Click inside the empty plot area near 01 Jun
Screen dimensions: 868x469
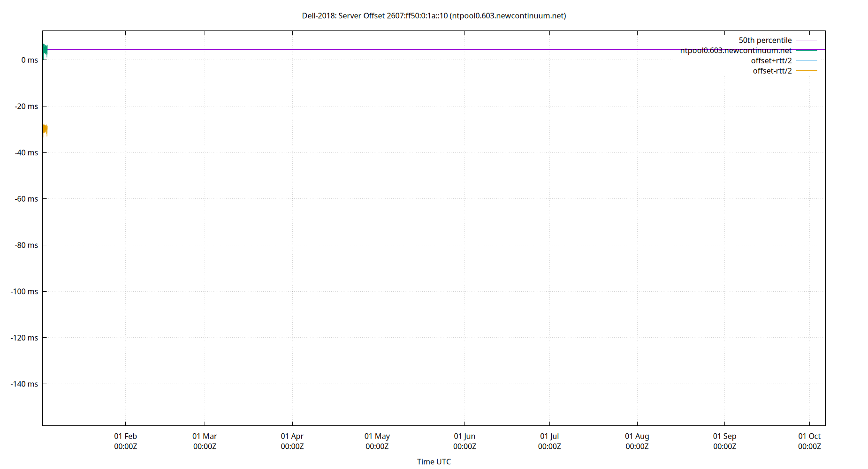pyautogui.click(x=464, y=234)
